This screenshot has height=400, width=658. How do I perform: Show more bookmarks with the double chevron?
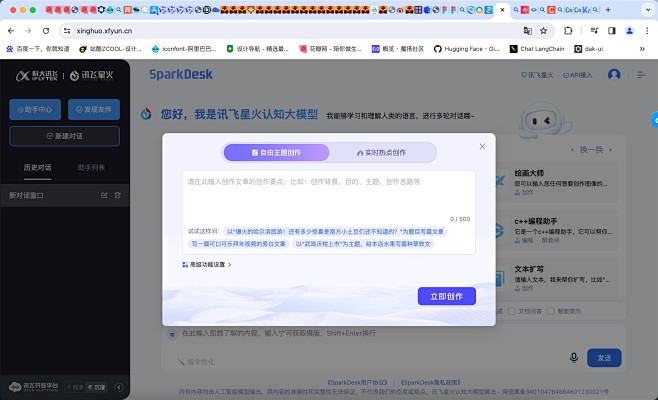[x=642, y=49]
